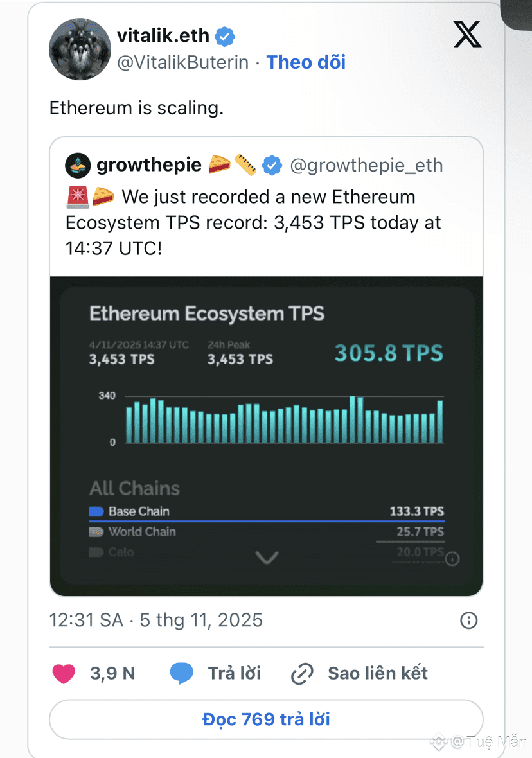Open the @growthepie_eth handle
This screenshot has height=758, width=532.
(366, 166)
